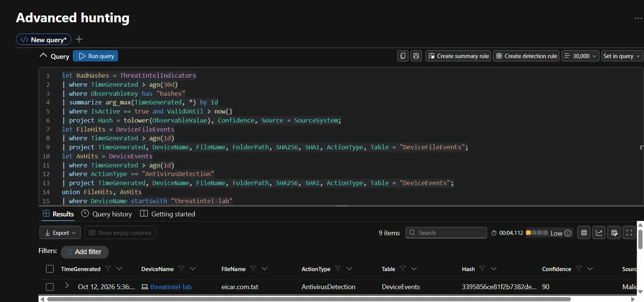Switch to the New query tab
The image size is (644, 302).
click(43, 40)
